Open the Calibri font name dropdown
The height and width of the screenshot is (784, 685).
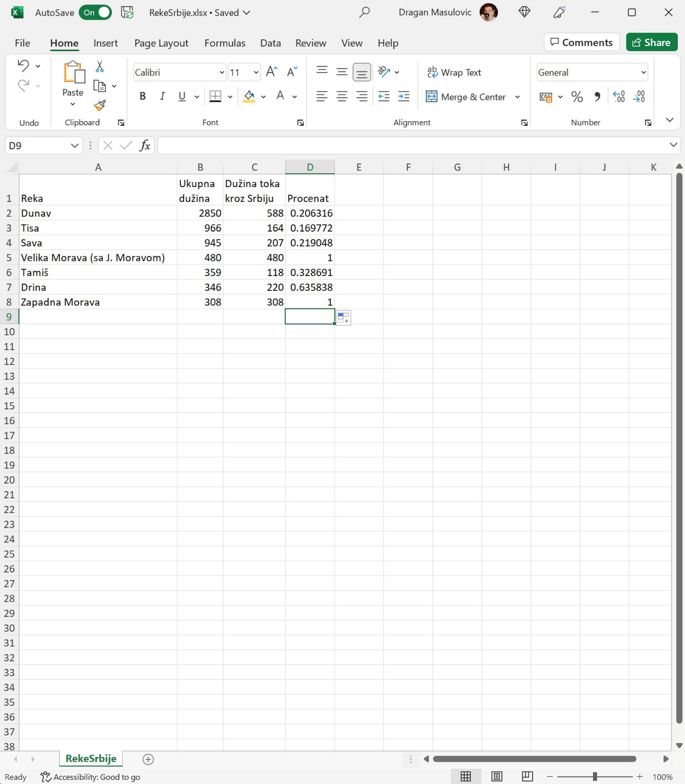pyautogui.click(x=221, y=72)
